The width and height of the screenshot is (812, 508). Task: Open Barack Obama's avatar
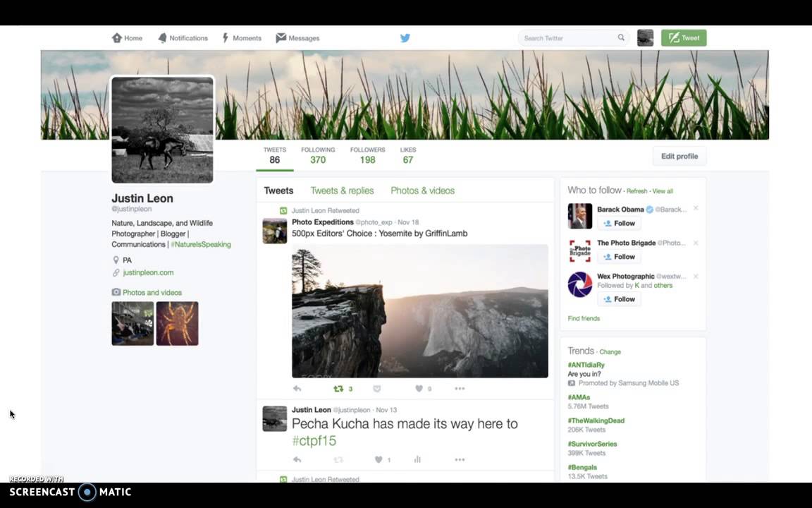click(579, 216)
